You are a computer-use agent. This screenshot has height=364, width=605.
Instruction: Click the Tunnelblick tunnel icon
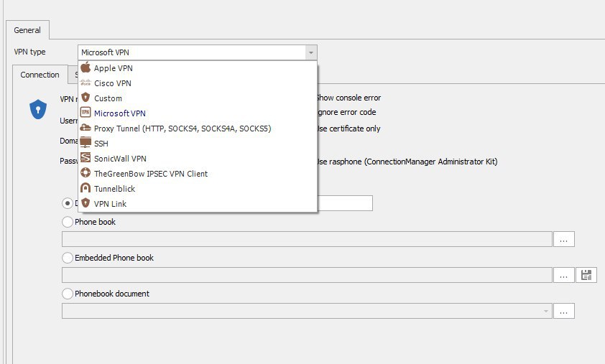[x=86, y=188]
